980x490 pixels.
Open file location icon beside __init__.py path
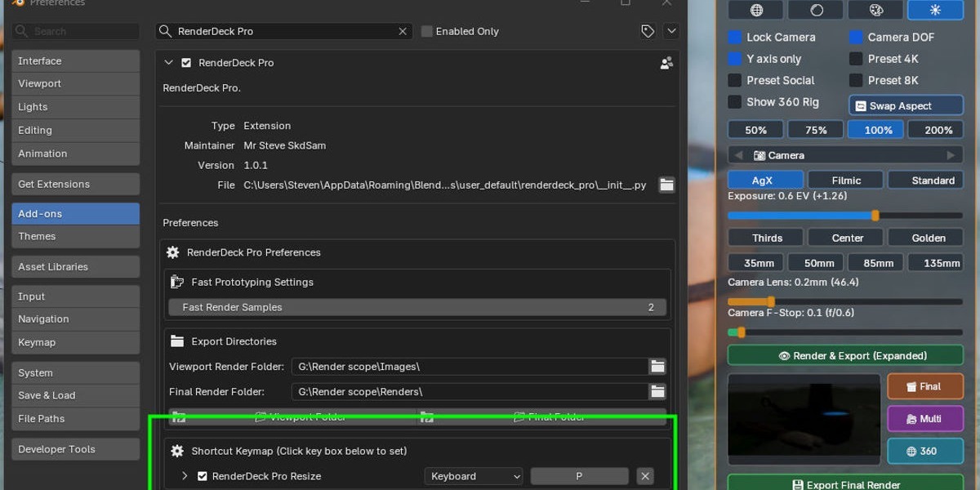(667, 185)
